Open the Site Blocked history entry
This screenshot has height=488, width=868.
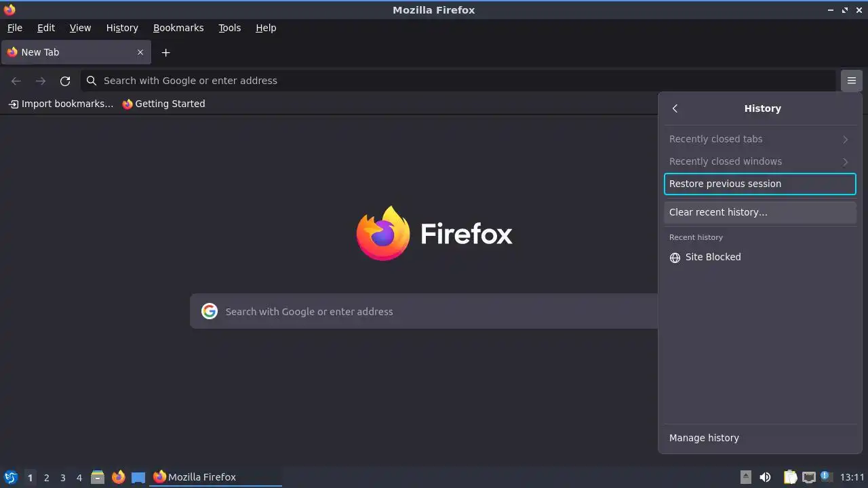[759, 257]
